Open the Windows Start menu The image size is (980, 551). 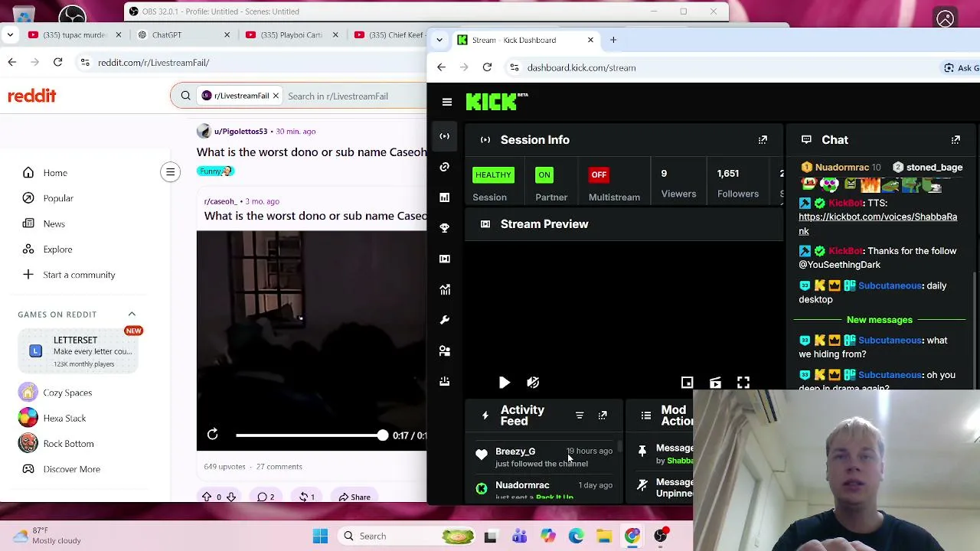321,536
